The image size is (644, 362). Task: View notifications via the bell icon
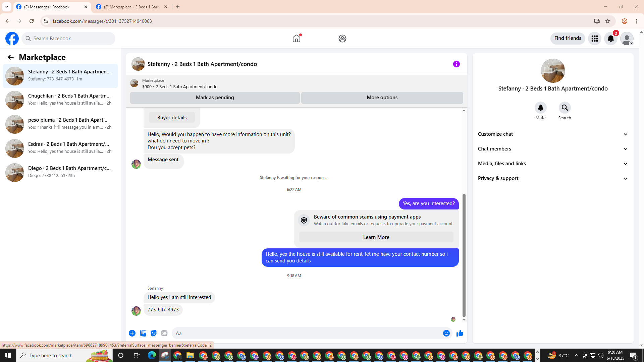[x=611, y=39]
